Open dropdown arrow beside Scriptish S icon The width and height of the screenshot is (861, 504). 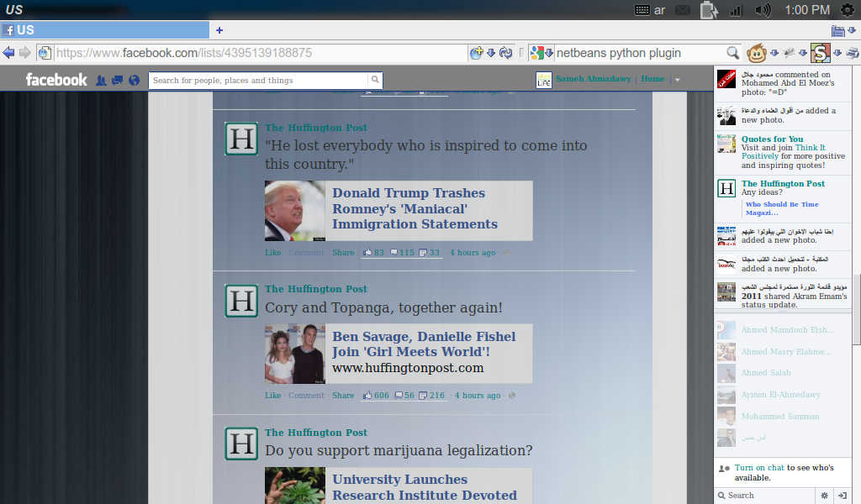click(837, 53)
